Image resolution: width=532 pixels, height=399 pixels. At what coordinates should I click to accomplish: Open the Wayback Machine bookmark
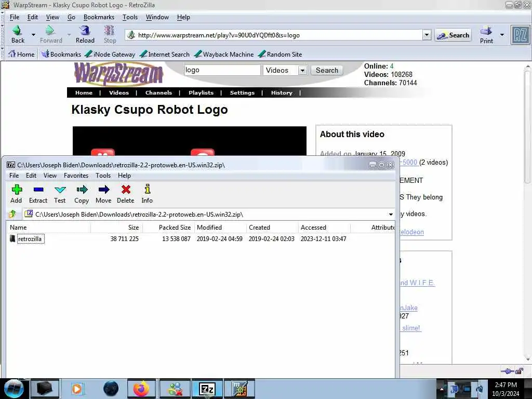coord(224,54)
